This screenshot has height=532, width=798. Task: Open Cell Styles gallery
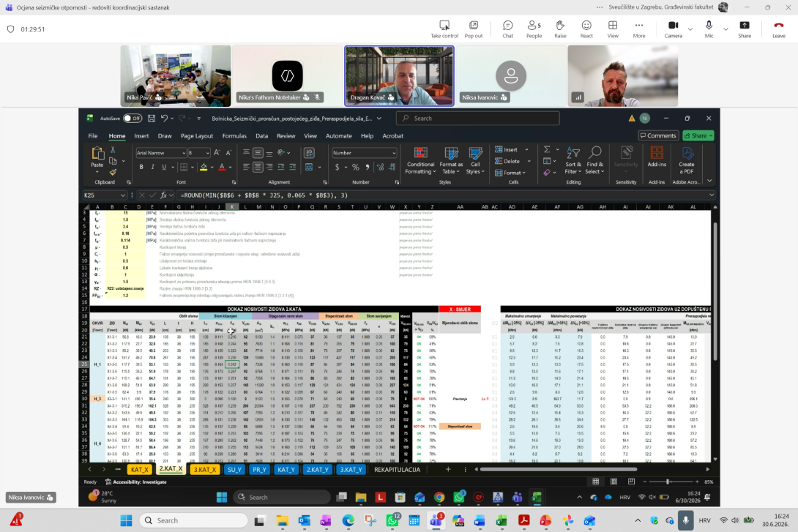[x=475, y=161]
